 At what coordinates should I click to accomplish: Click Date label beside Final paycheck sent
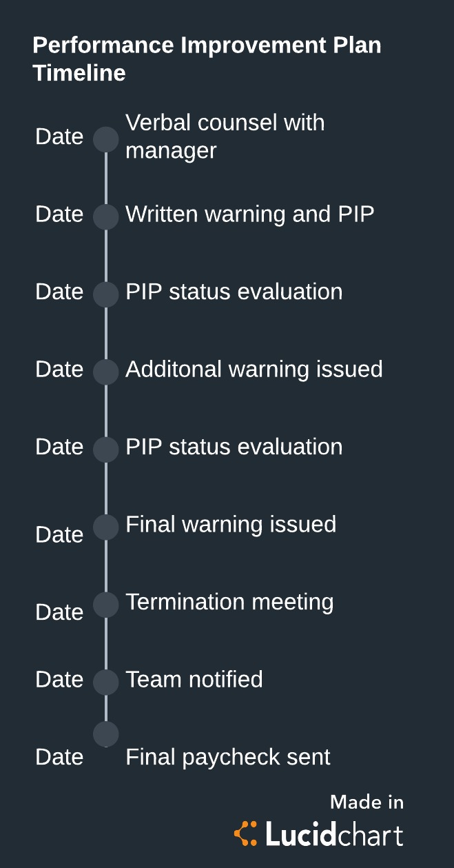tap(59, 757)
